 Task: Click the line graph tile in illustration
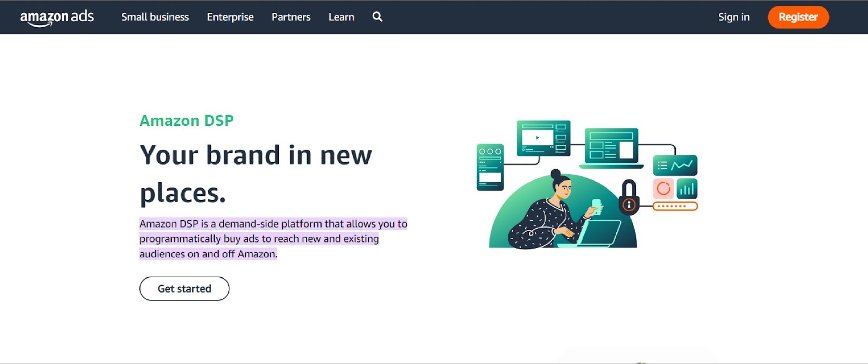(x=675, y=165)
